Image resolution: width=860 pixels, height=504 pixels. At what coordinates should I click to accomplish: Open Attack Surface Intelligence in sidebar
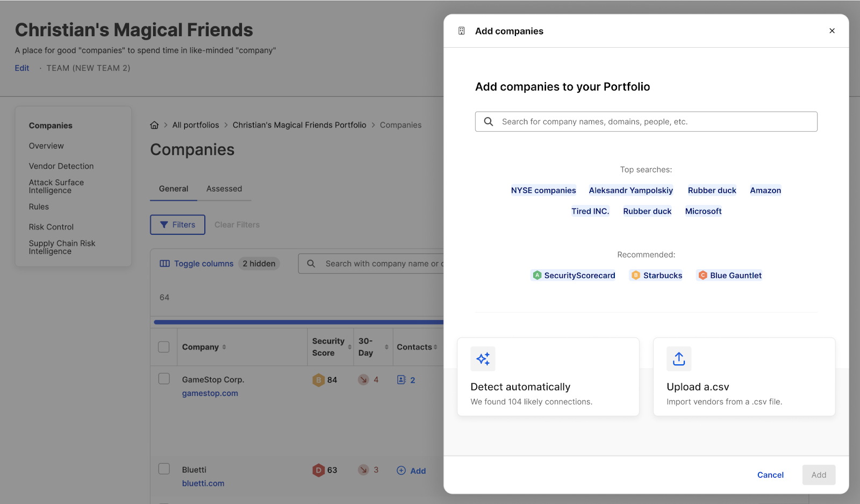click(x=56, y=186)
